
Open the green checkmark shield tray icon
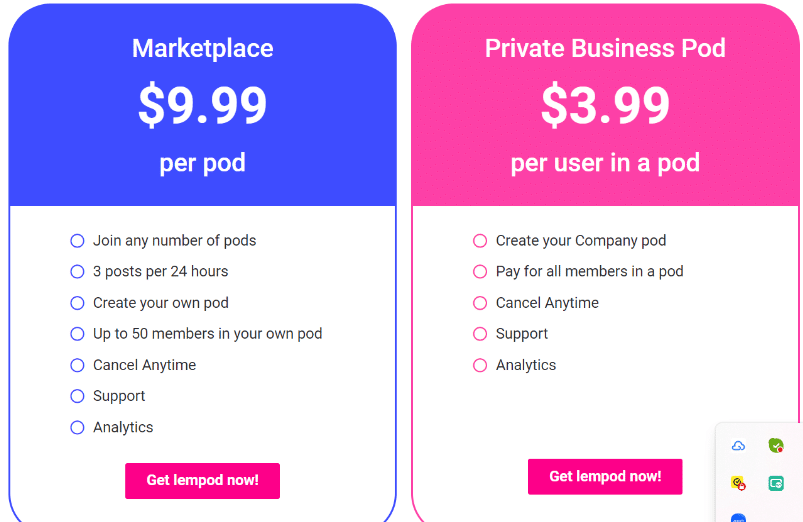tap(776, 446)
